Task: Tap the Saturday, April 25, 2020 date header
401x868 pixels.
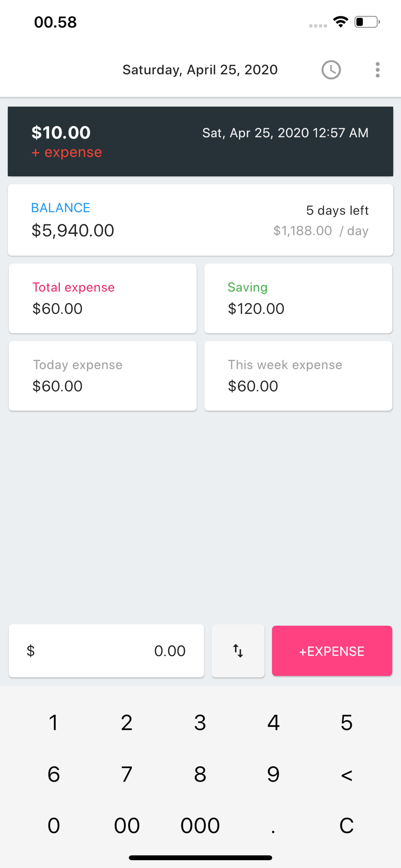Action: point(200,70)
